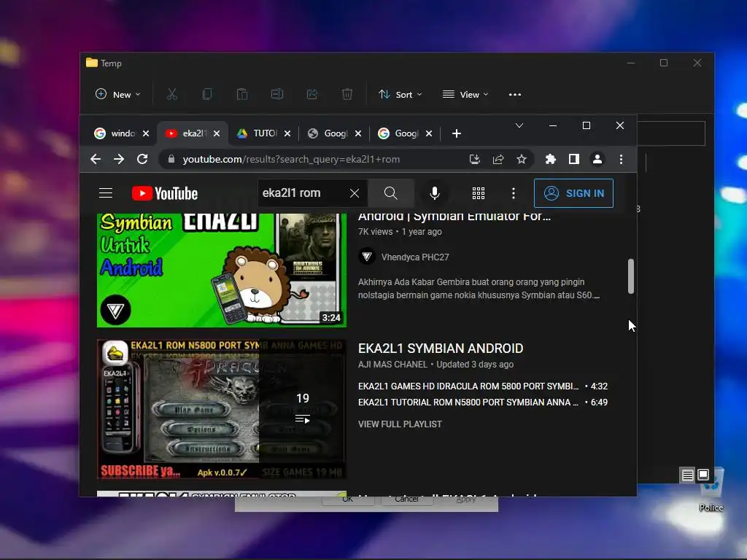The width and height of the screenshot is (747, 560).
Task: Go to YouTube home via logo
Action: coord(165,193)
